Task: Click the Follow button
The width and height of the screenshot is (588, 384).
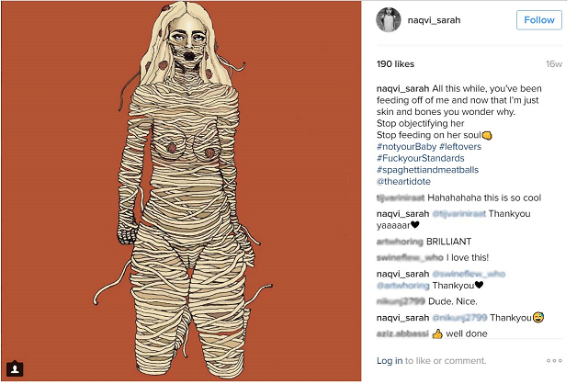Action: (539, 20)
